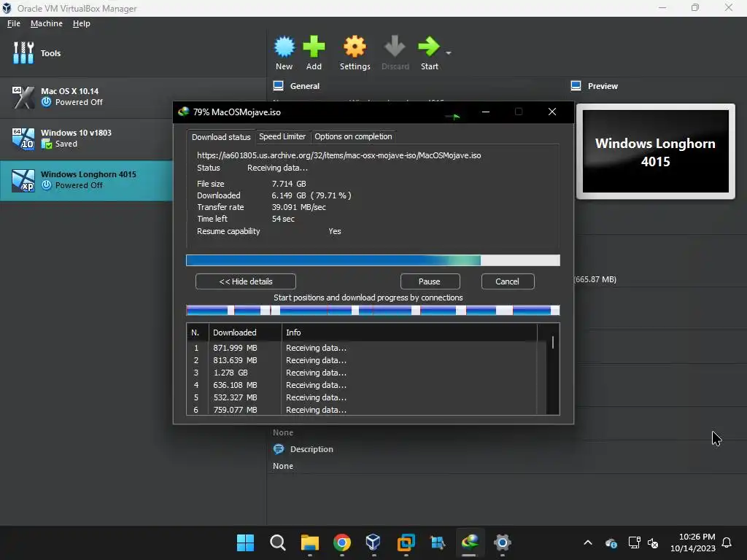
Task: Click the Description section icon
Action: point(279,449)
